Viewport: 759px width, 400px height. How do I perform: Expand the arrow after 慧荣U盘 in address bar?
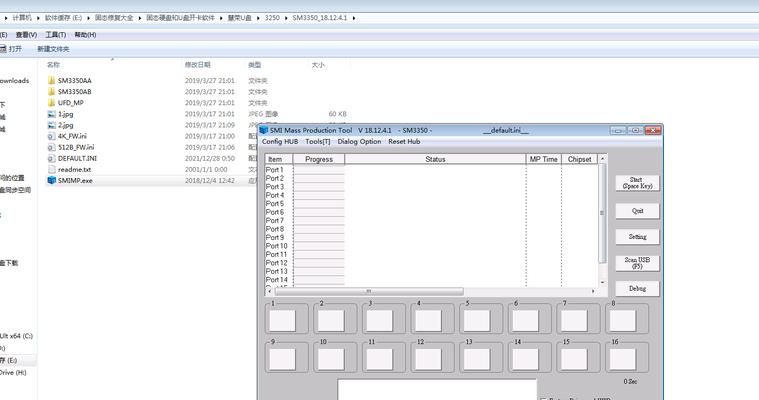point(258,18)
